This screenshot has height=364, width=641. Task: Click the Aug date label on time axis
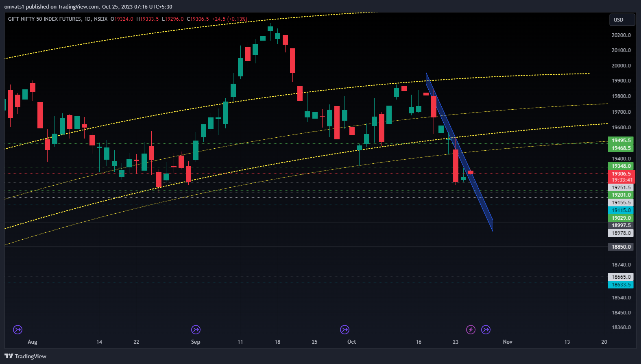[33, 342]
